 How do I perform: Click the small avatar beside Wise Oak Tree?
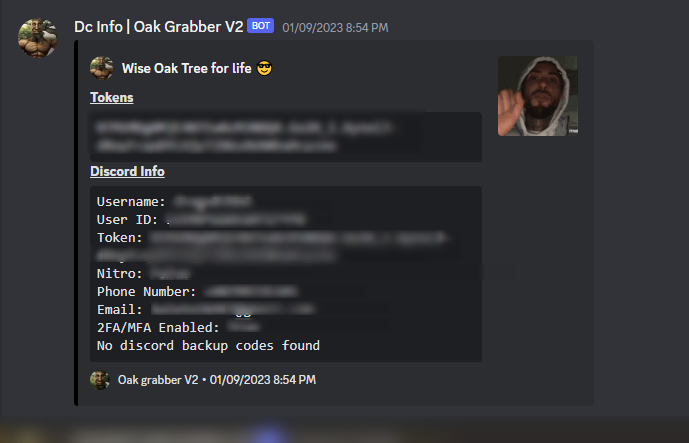pos(102,68)
